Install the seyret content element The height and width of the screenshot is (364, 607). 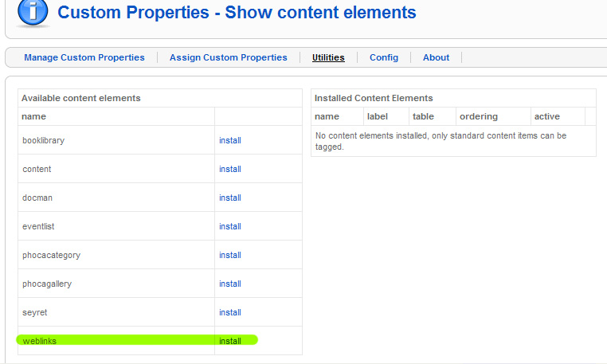[230, 312]
